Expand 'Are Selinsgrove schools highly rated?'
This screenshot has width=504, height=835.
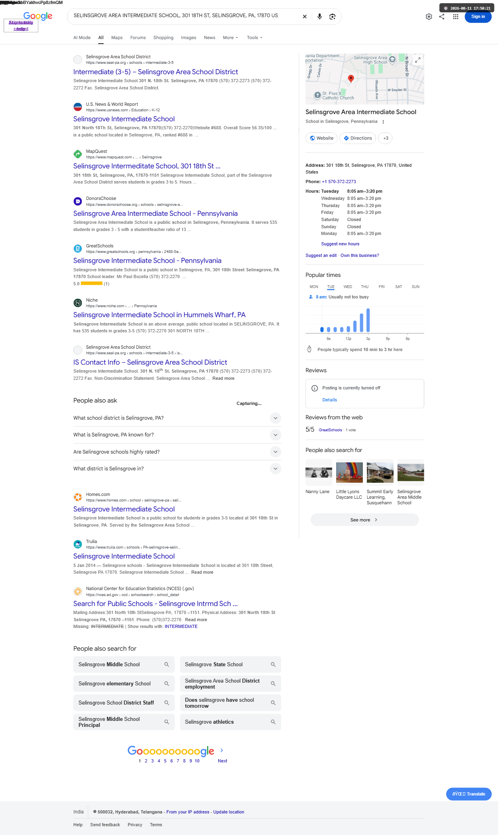[x=275, y=452]
